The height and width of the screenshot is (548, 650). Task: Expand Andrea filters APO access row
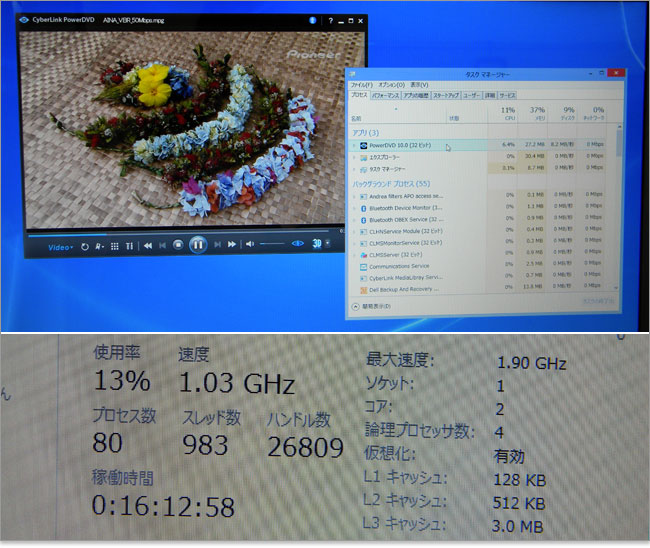pos(354,196)
